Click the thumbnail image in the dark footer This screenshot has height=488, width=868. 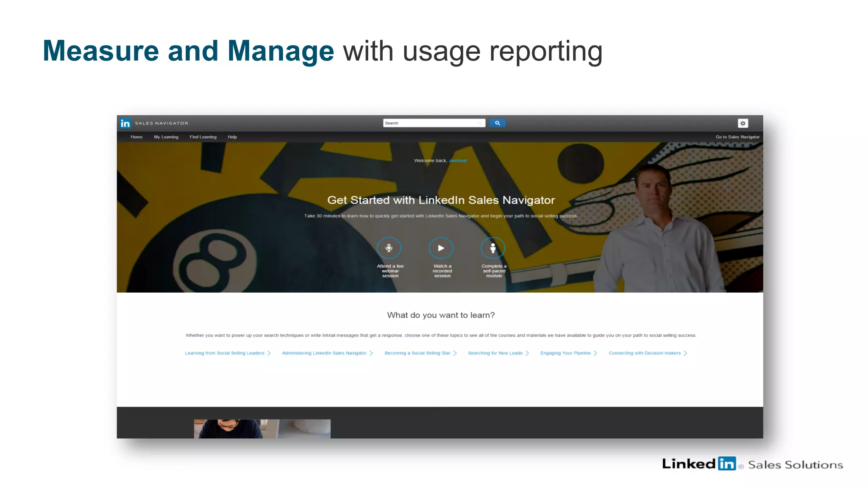pyautogui.click(x=262, y=429)
